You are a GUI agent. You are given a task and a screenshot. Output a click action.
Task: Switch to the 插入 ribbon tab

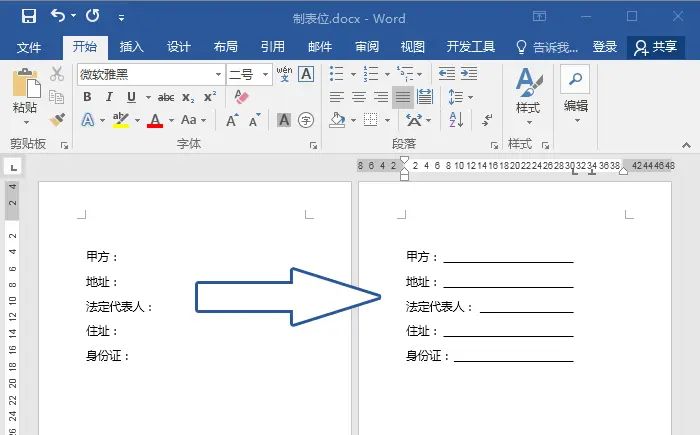coord(131,47)
